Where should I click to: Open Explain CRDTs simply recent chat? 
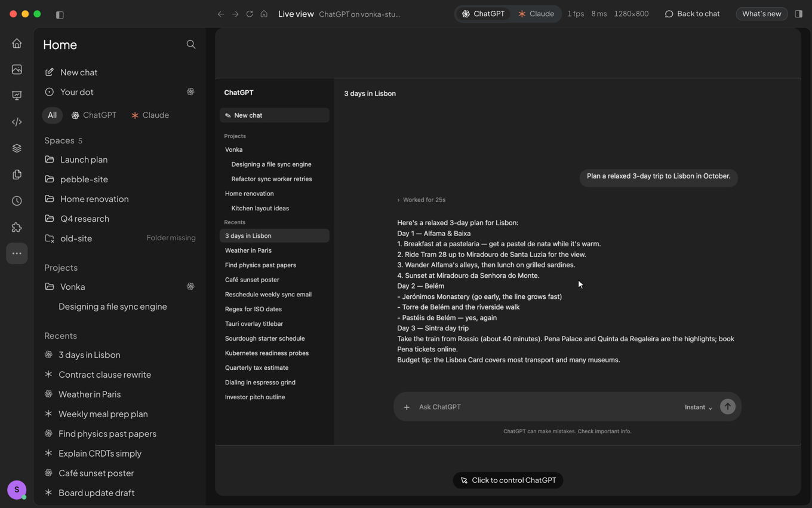[120, 454]
